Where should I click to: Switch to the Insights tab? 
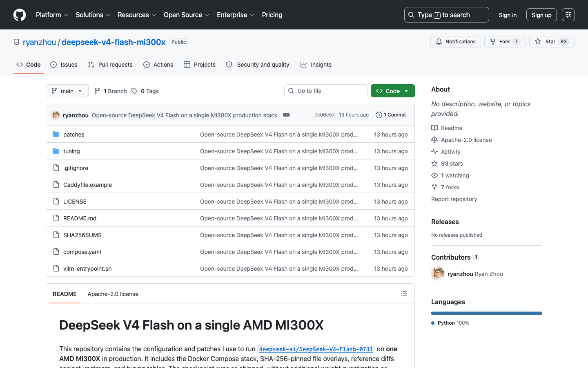[x=316, y=65]
